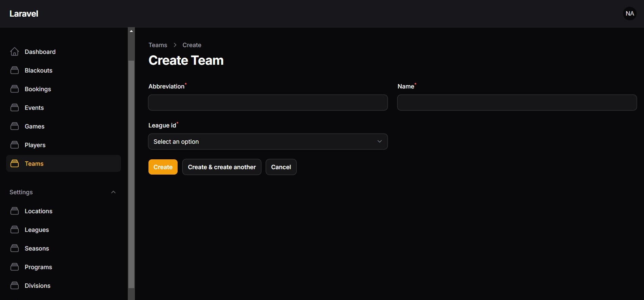Screen dimensions: 644x300
Task: Click the Teams breadcrumb link
Action: tap(158, 45)
